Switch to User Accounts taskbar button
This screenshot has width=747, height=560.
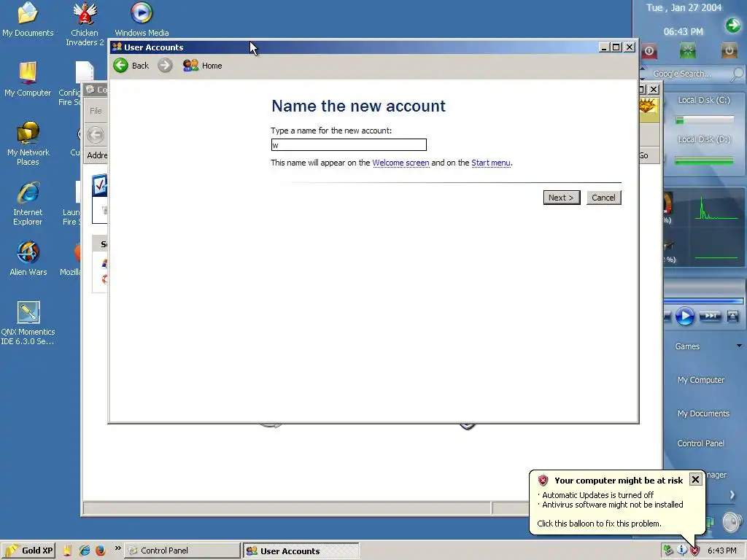(301, 551)
